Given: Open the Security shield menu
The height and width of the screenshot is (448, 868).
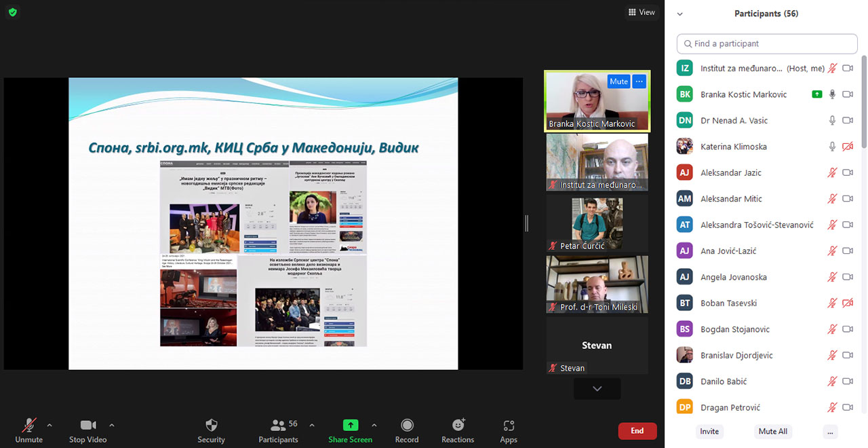Looking at the screenshot, I should [211, 430].
